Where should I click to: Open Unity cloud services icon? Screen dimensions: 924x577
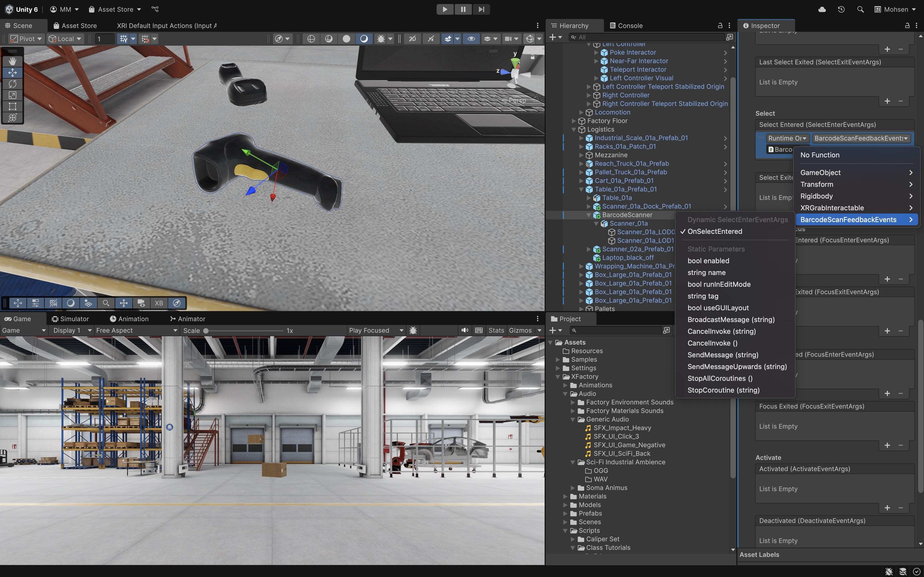click(822, 9)
